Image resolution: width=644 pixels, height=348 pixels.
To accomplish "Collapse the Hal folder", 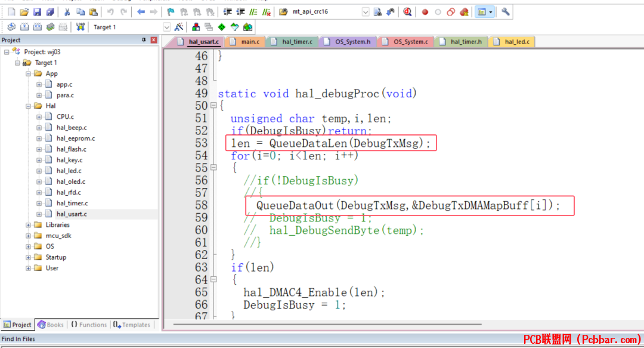I will [x=28, y=106].
